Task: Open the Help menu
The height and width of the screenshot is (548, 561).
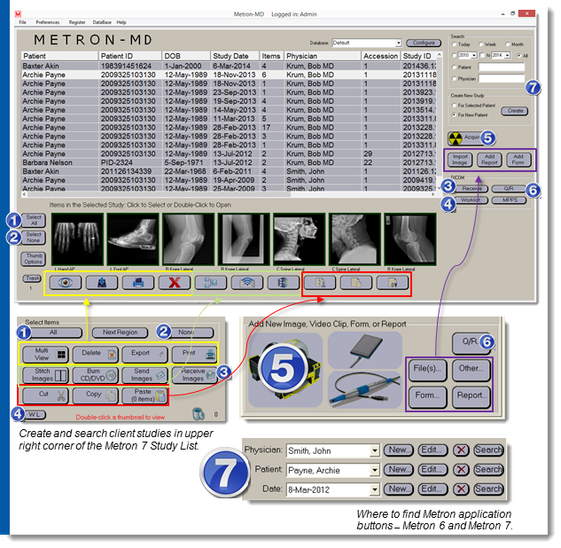Action: point(121,22)
